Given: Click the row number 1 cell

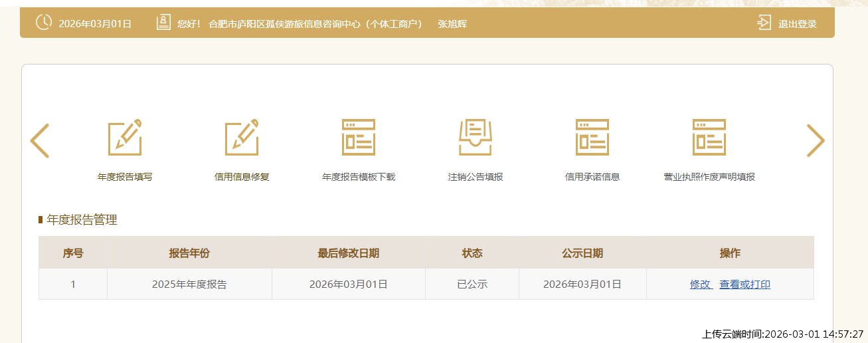Looking at the screenshot, I should [73, 285].
